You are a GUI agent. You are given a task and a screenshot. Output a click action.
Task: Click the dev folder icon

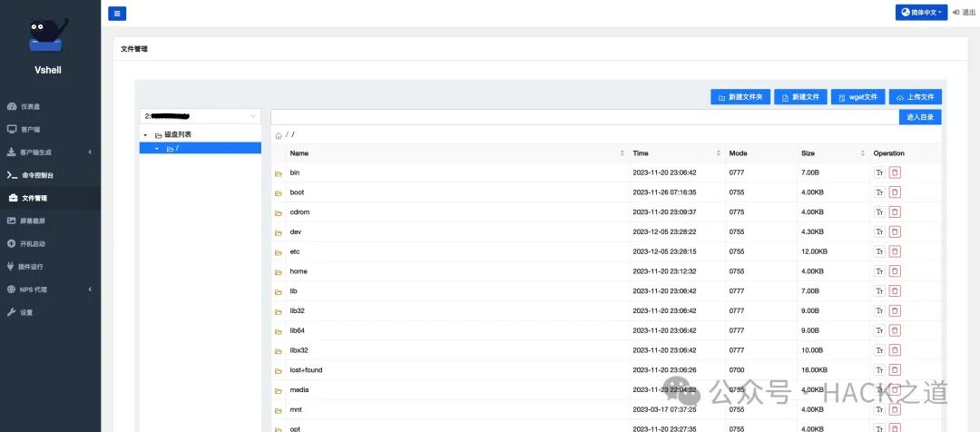tap(279, 232)
